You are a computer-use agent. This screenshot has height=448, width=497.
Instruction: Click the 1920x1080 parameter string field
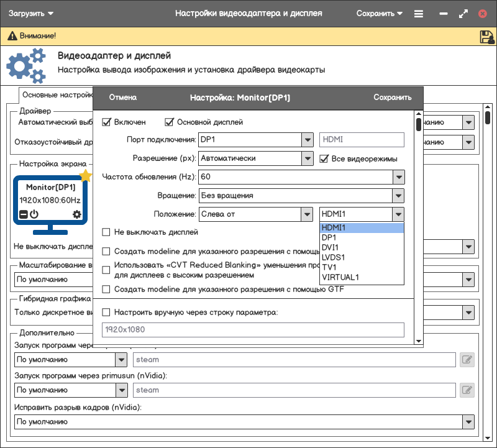253,330
